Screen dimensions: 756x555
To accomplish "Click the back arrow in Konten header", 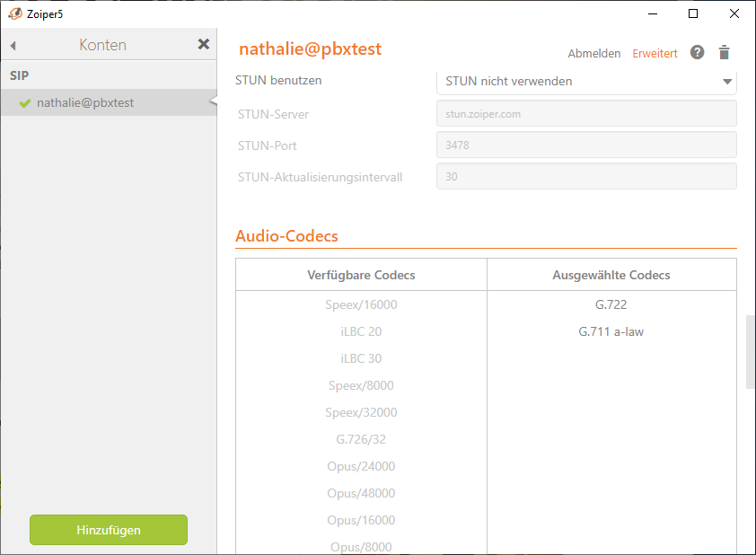I will point(13,45).
